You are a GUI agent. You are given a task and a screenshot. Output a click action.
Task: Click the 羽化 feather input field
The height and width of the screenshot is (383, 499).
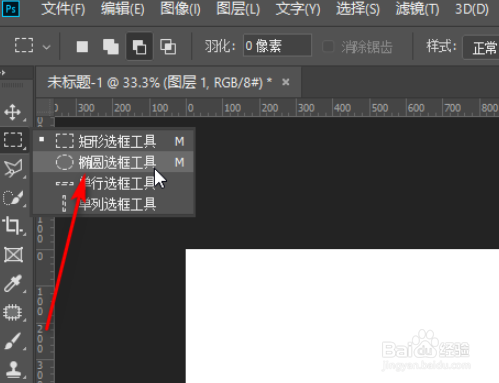[x=277, y=45]
